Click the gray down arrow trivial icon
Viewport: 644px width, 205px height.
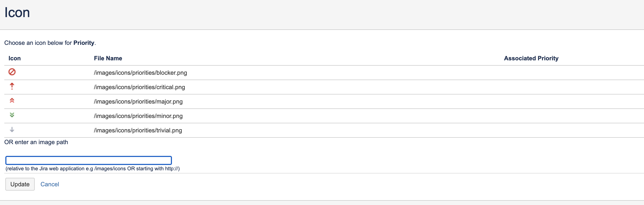point(12,130)
